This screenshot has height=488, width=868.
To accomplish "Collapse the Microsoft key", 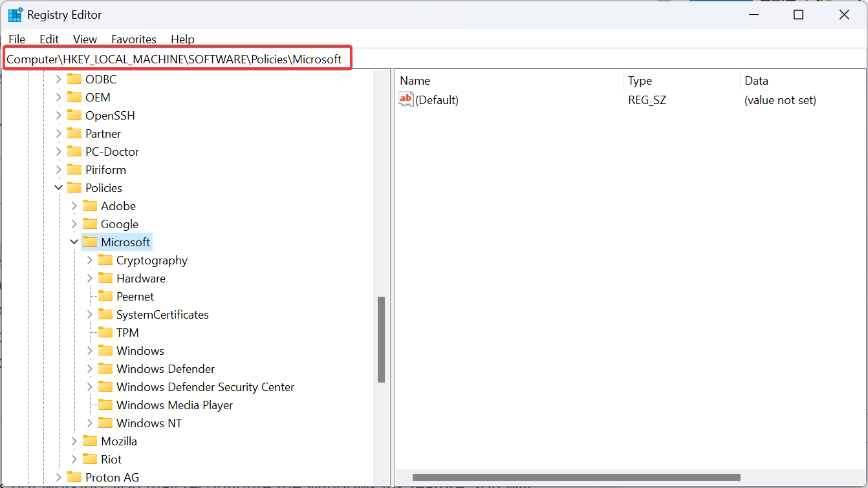I will click(74, 242).
